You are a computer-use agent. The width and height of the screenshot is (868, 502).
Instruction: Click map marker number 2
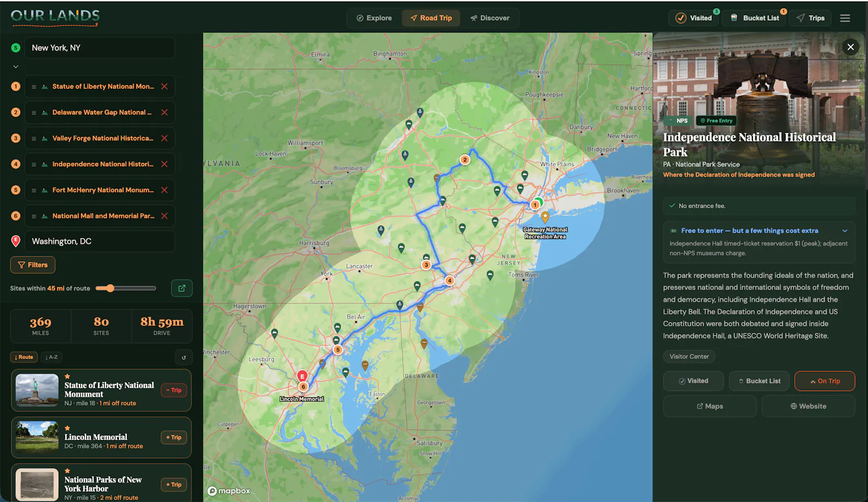tap(465, 159)
